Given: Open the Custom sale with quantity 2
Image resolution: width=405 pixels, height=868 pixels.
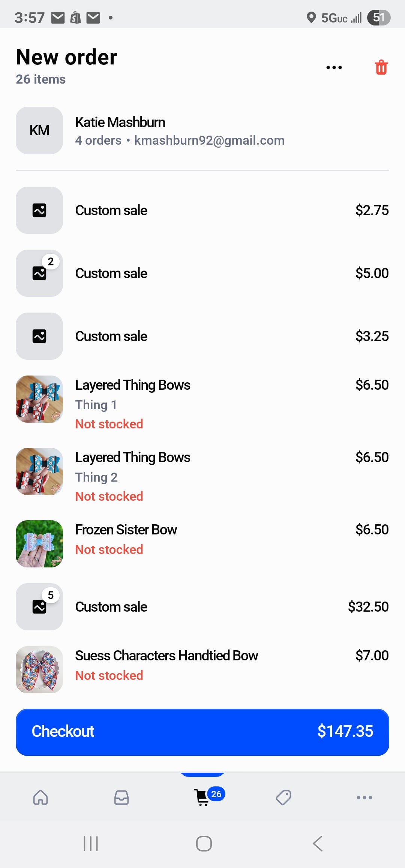Looking at the screenshot, I should [202, 273].
